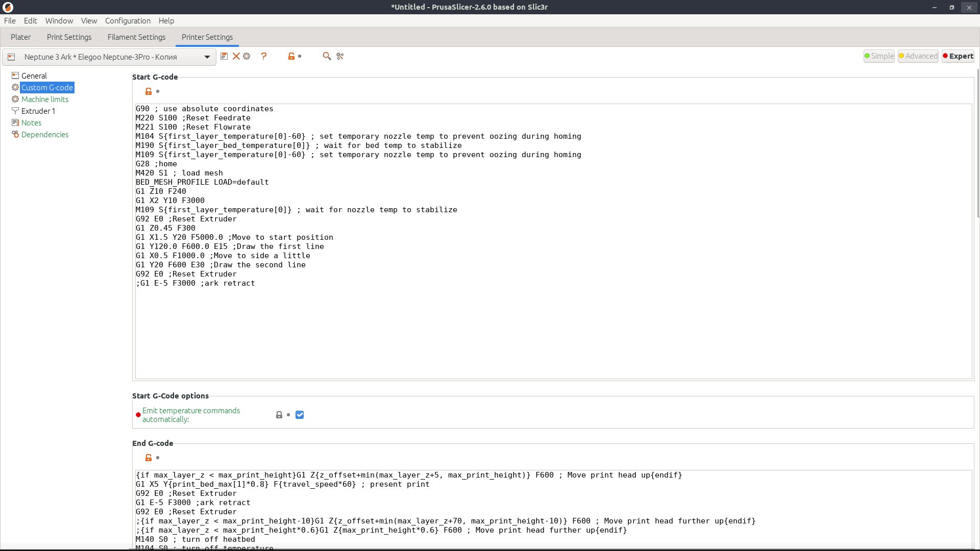Click the PrusaSlicer app icon in title bar
This screenshot has height=551, width=980.
pos(8,7)
